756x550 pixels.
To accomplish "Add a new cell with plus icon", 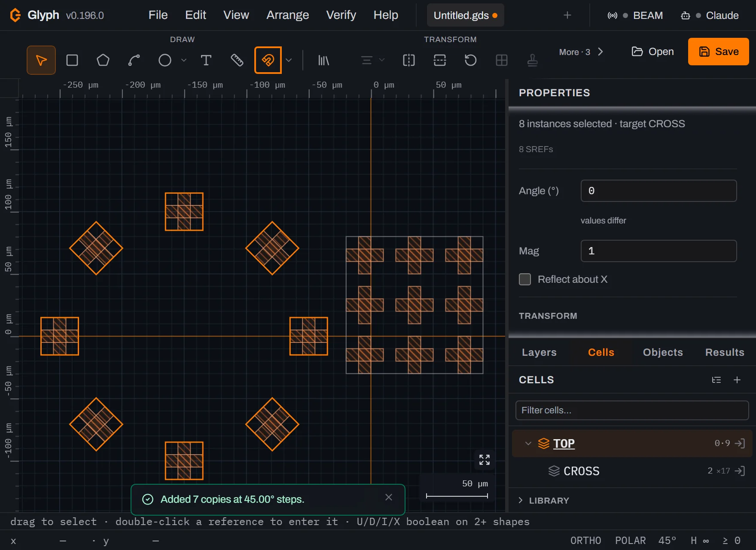I will click(737, 380).
